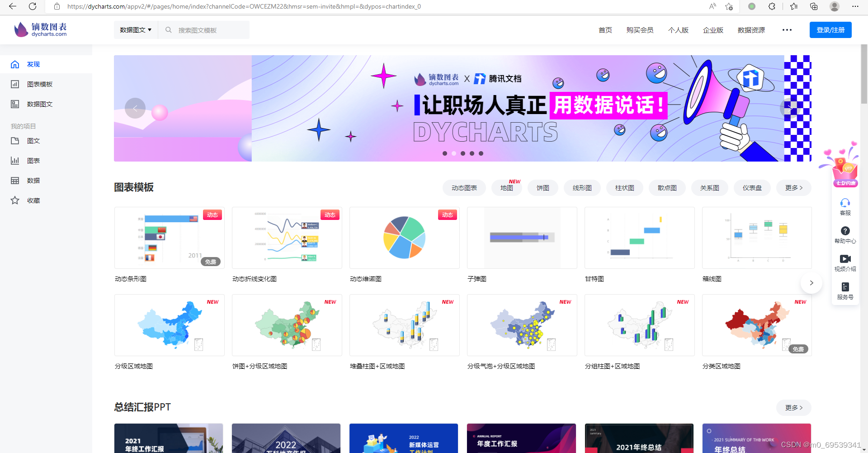Image resolution: width=868 pixels, height=453 pixels.
Task: Open the 服务号 icon
Action: pos(845,287)
